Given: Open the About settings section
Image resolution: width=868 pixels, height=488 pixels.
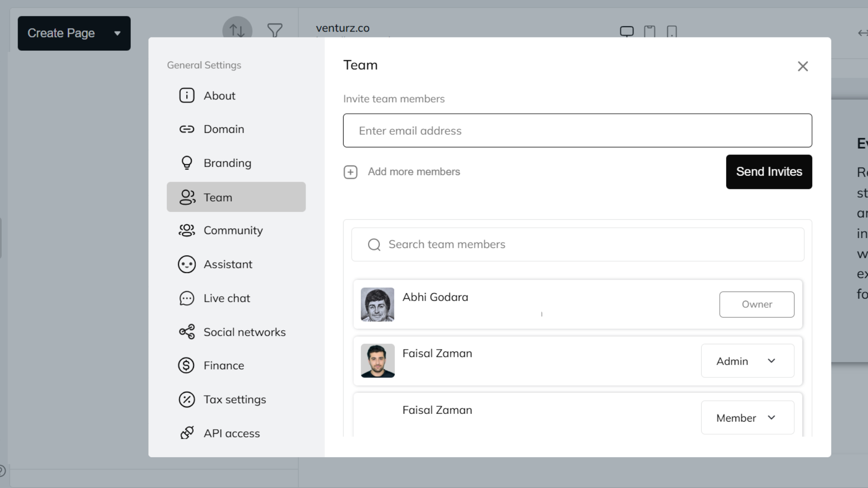Looking at the screenshot, I should 219,95.
